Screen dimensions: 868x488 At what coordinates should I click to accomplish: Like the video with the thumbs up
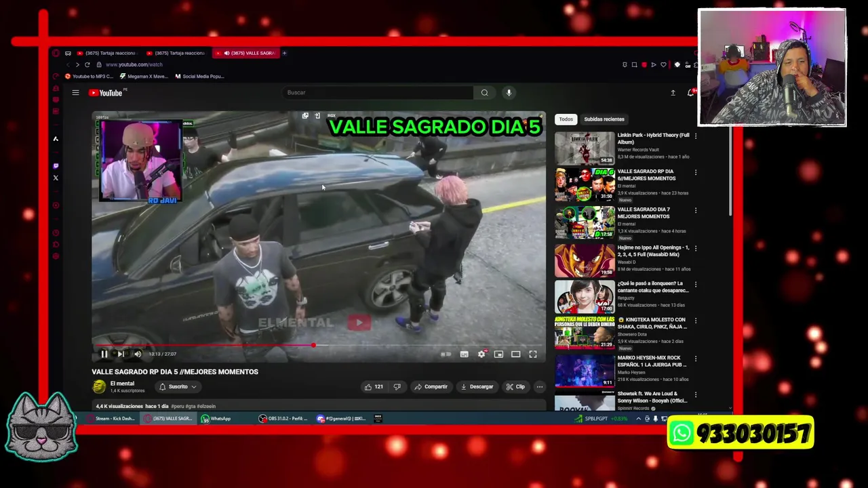pos(374,387)
